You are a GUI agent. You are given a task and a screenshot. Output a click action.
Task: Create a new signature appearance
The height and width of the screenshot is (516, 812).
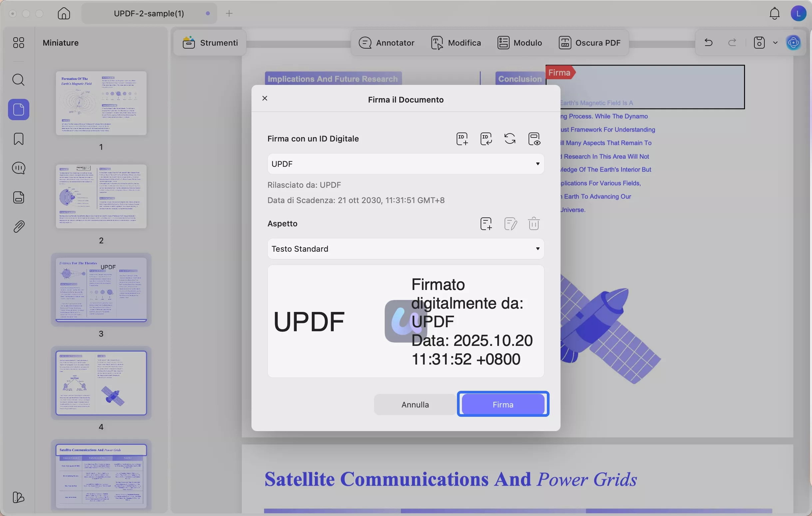486,224
